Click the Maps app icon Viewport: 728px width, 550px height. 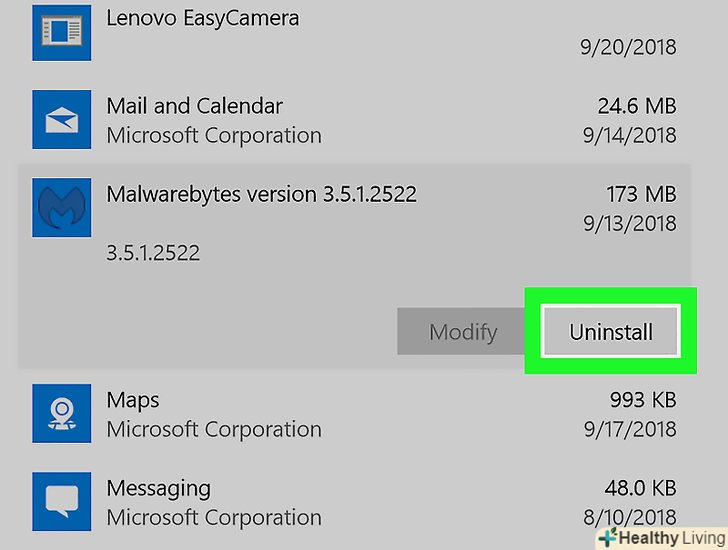coord(62,414)
